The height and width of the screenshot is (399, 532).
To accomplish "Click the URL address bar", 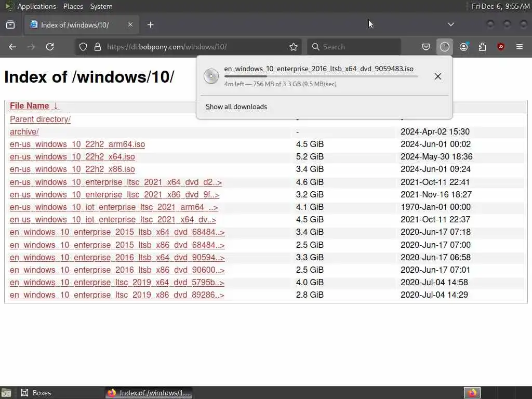I will coord(187,47).
